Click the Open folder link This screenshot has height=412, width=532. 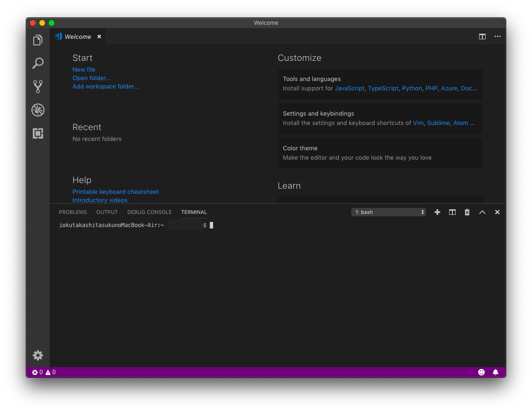click(91, 78)
